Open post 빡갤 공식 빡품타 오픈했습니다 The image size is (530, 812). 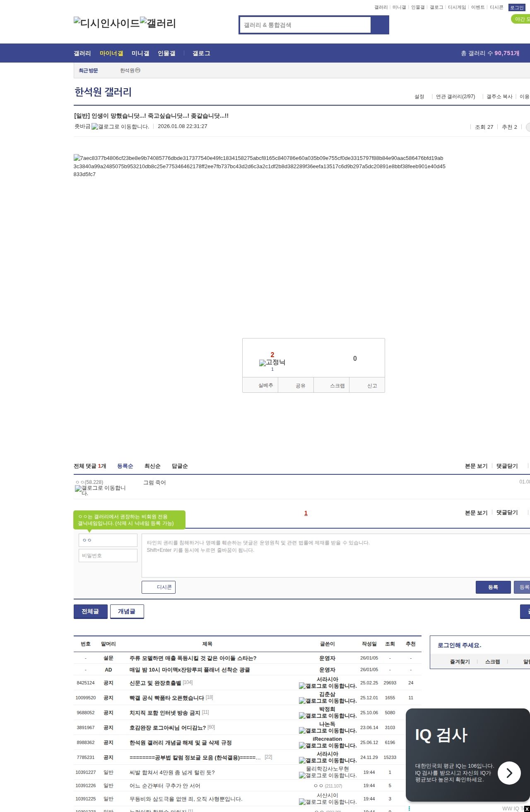[167, 698]
